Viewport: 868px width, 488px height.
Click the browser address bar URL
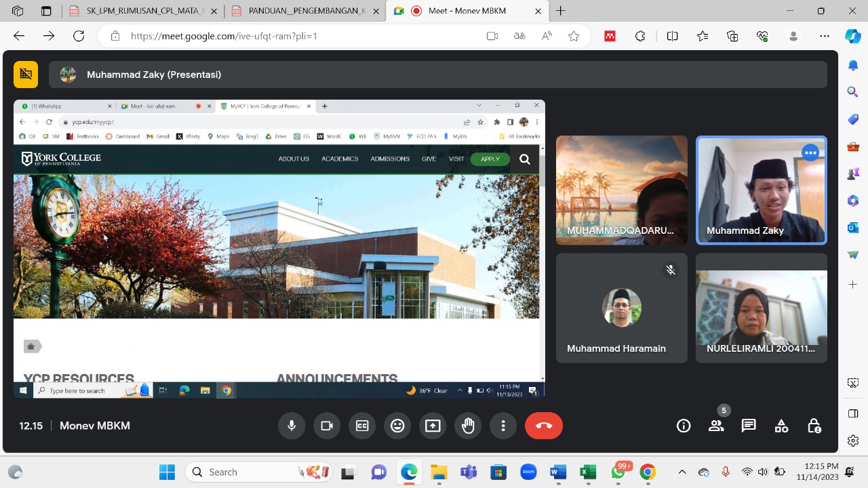[x=224, y=36]
